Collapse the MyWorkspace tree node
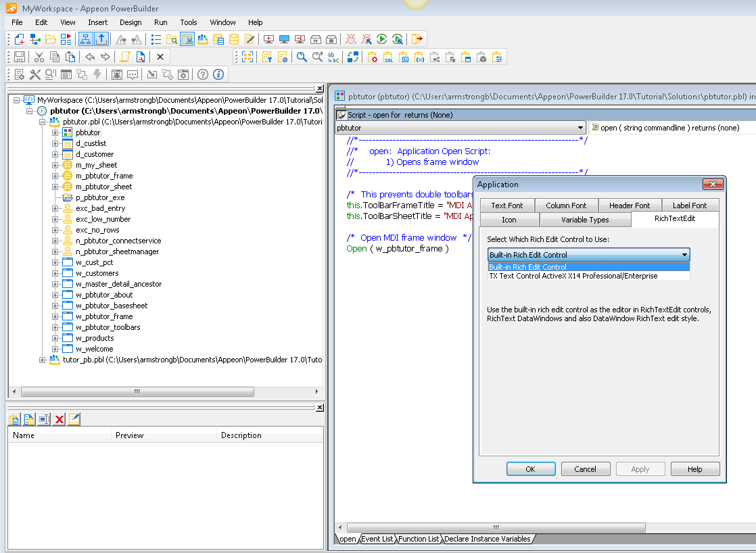This screenshot has height=553, width=756. pos(16,100)
